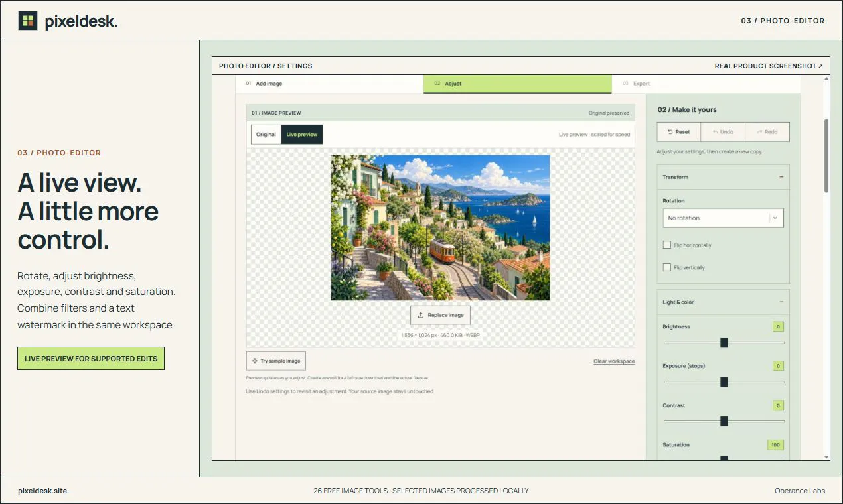This screenshot has height=504, width=843.
Task: Open the Rotation dropdown
Action: (723, 218)
